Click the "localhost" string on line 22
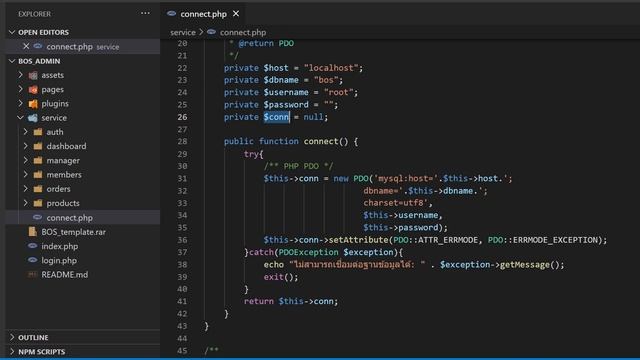Viewport: 640px width, 360px height. (x=331, y=68)
